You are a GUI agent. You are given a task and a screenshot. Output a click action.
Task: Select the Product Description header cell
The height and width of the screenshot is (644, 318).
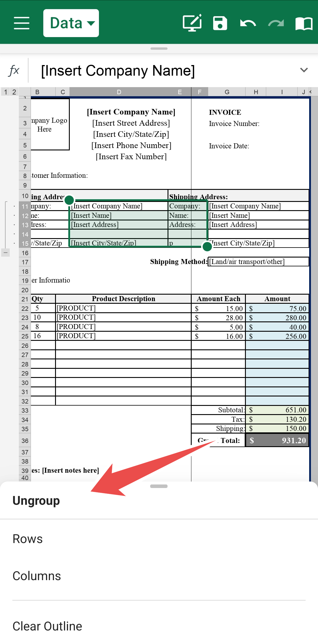point(123,299)
